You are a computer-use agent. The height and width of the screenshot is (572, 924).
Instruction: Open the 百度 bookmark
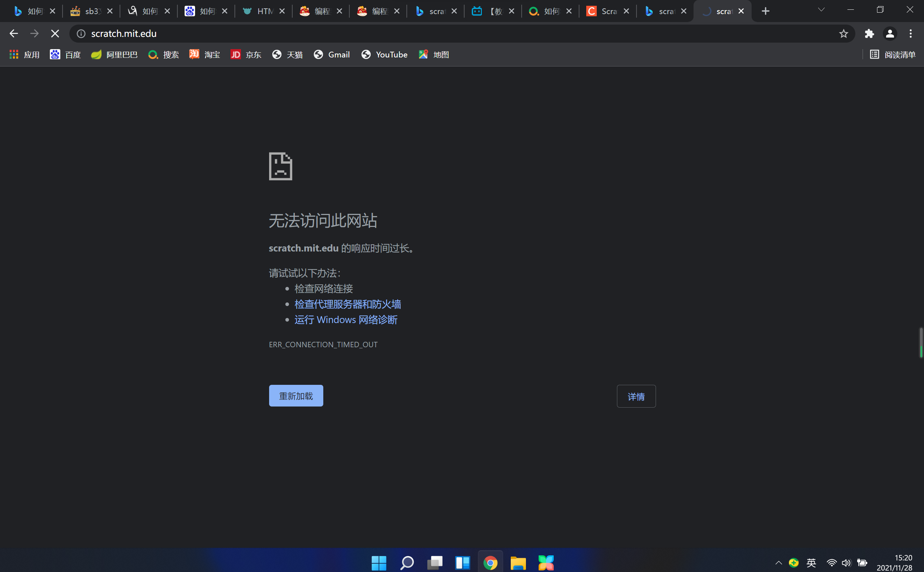tap(65, 55)
